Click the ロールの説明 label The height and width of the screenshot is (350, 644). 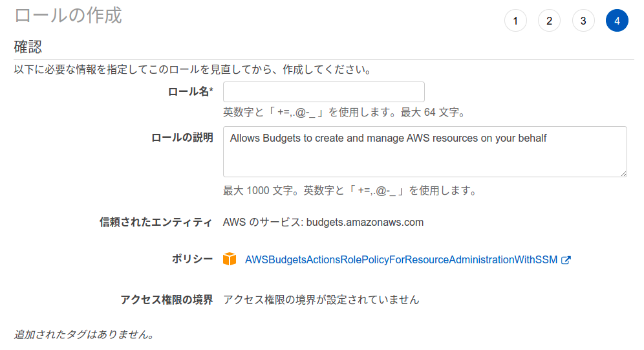click(x=182, y=138)
